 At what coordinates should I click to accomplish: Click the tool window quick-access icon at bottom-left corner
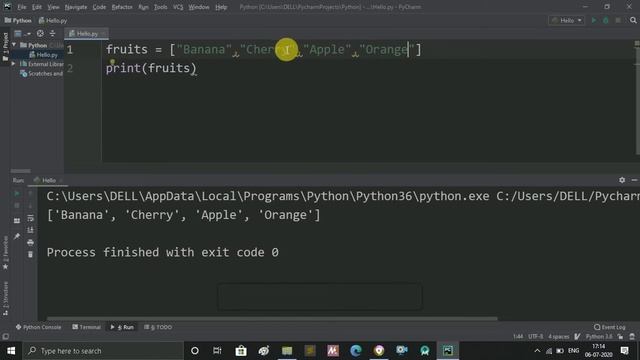(x=5, y=337)
